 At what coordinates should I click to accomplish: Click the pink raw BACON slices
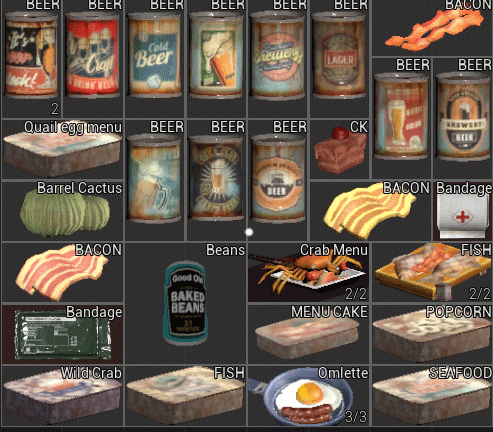62,273
